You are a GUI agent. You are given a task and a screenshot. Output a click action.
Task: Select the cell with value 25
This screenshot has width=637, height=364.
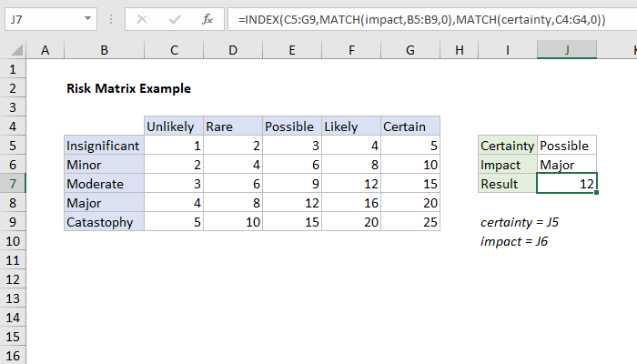tap(410, 222)
